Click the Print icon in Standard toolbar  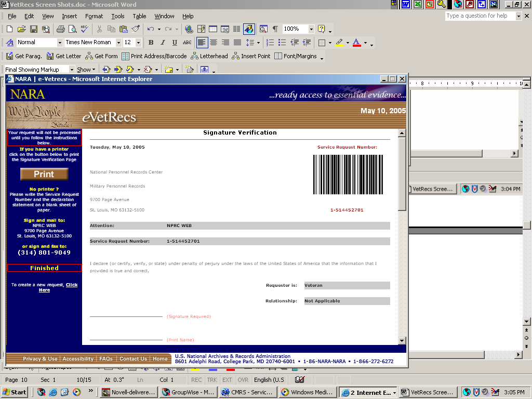click(60, 29)
